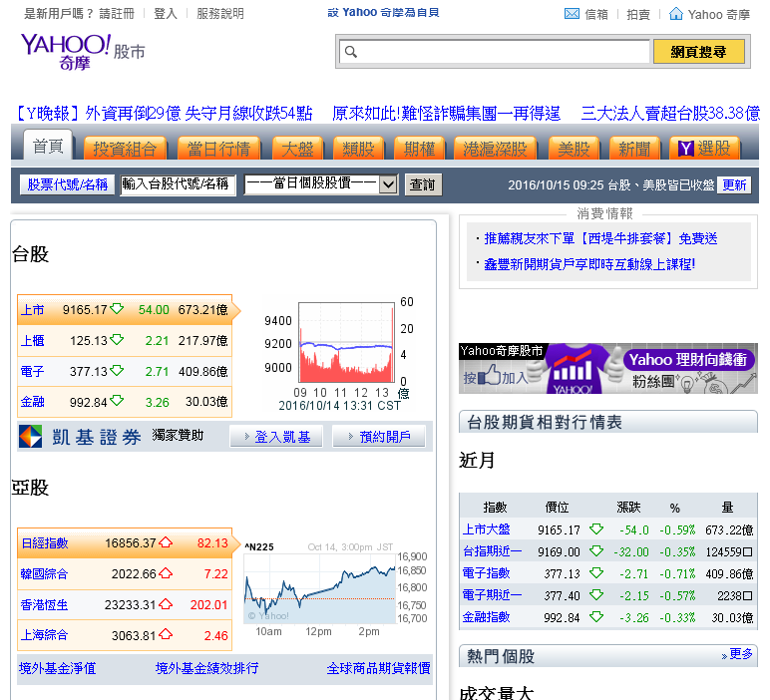Click the 台指期近一 link

click(x=492, y=551)
